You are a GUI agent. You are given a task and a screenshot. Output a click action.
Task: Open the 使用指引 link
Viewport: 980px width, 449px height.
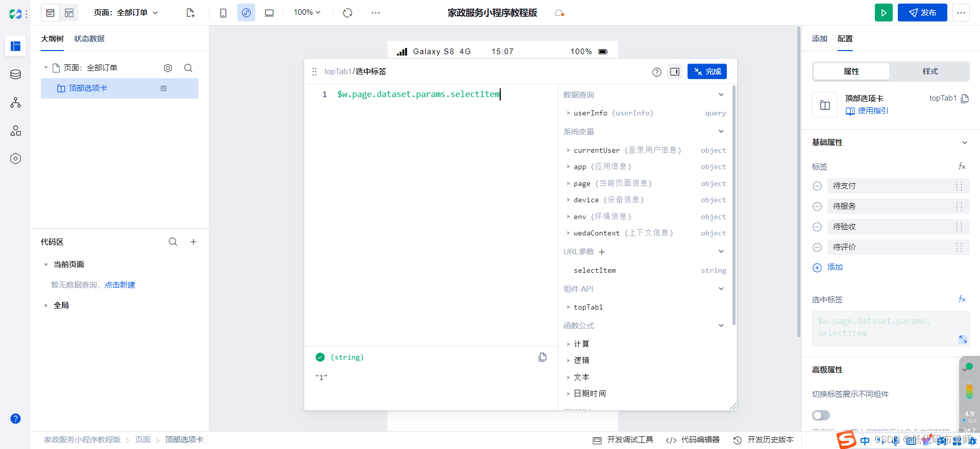coord(867,111)
